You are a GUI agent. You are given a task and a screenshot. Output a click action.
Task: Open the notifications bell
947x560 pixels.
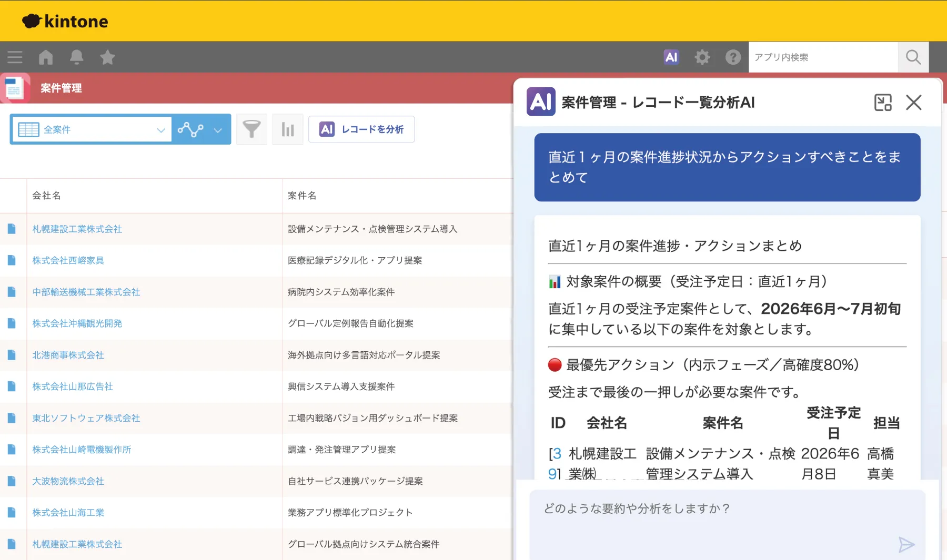[77, 57]
